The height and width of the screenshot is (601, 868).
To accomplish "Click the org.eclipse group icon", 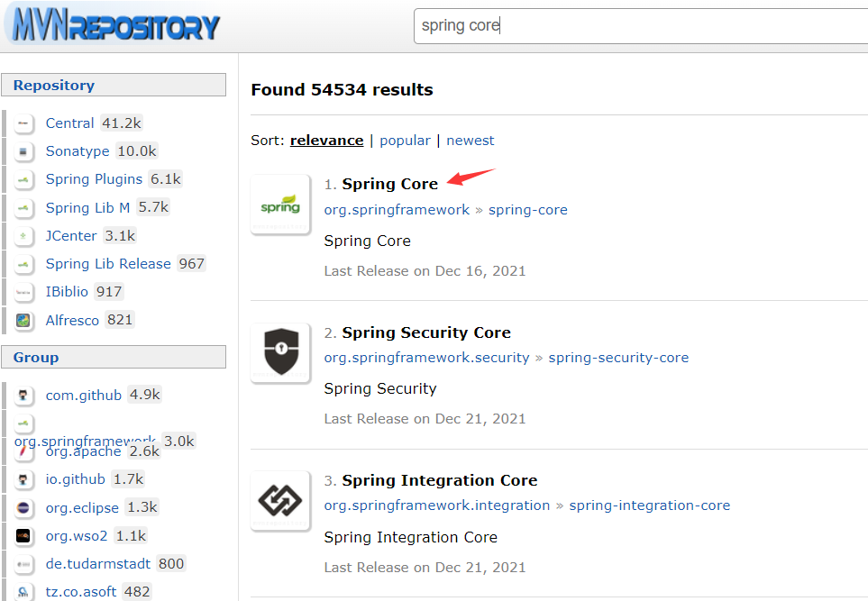I will (24, 507).
